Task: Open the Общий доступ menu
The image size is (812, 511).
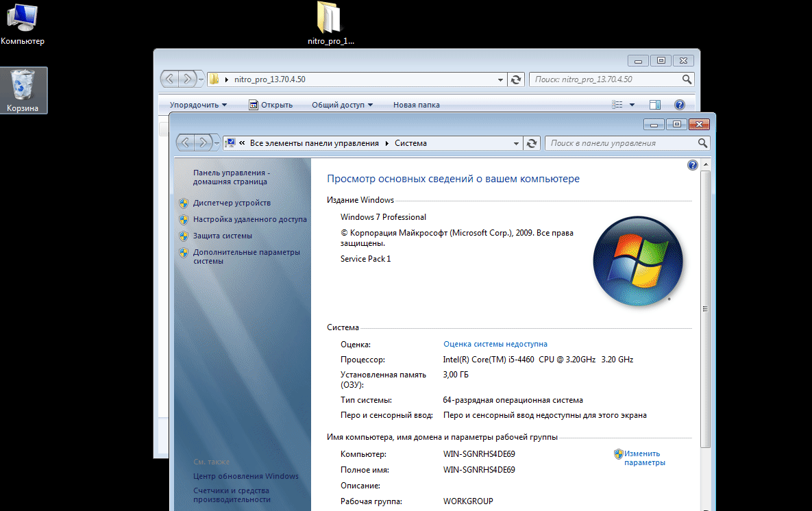Action: 342,105
